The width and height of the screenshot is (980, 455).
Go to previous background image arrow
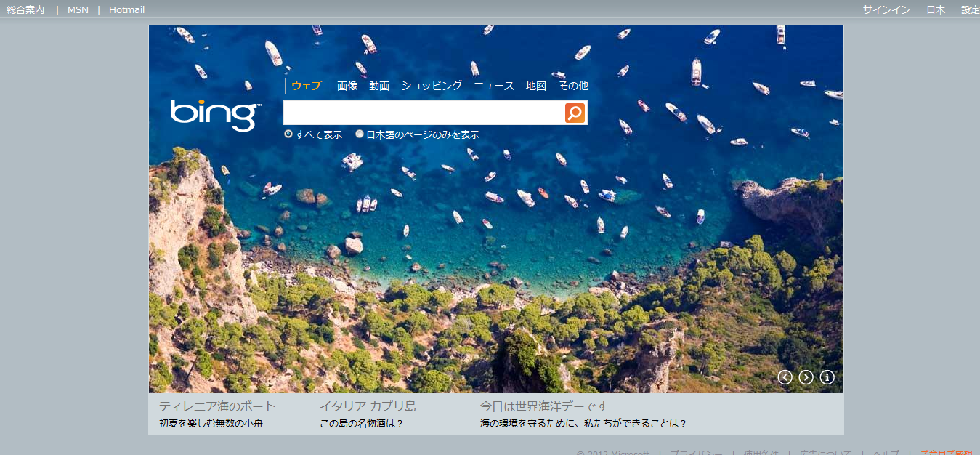coord(785,377)
